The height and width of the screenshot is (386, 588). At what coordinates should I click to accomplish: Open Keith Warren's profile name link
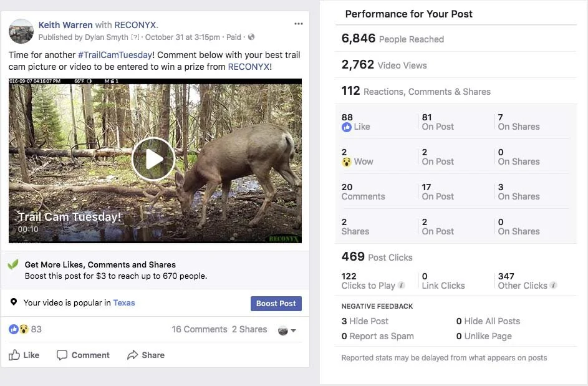tap(65, 25)
